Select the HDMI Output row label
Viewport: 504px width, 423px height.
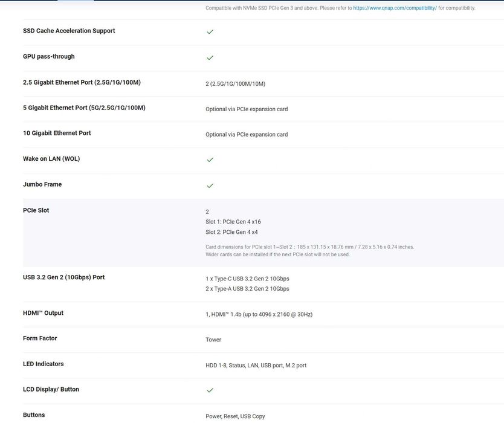point(43,313)
